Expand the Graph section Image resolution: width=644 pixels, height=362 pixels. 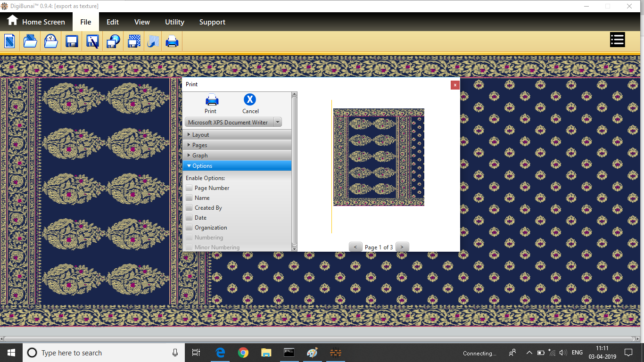[x=237, y=156]
